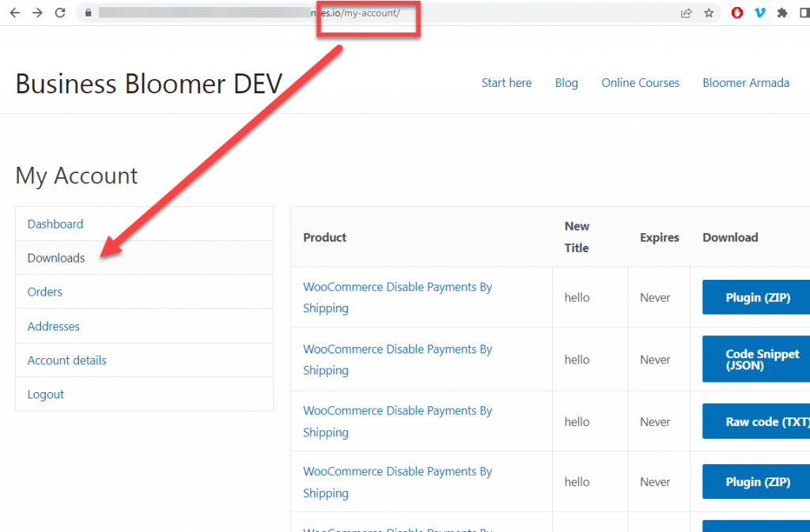
Task: Open the Blog menu link
Action: point(566,82)
